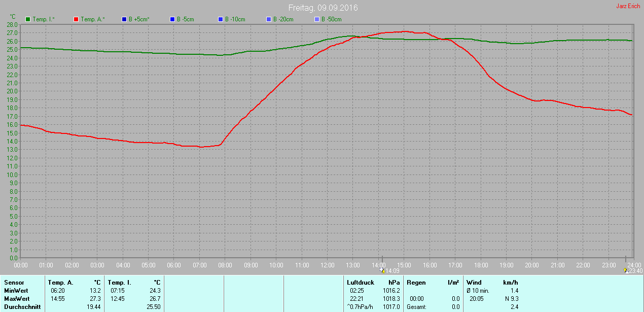Toggle the B +5cm* legend entry
The image size is (644, 312).
pos(136,19)
